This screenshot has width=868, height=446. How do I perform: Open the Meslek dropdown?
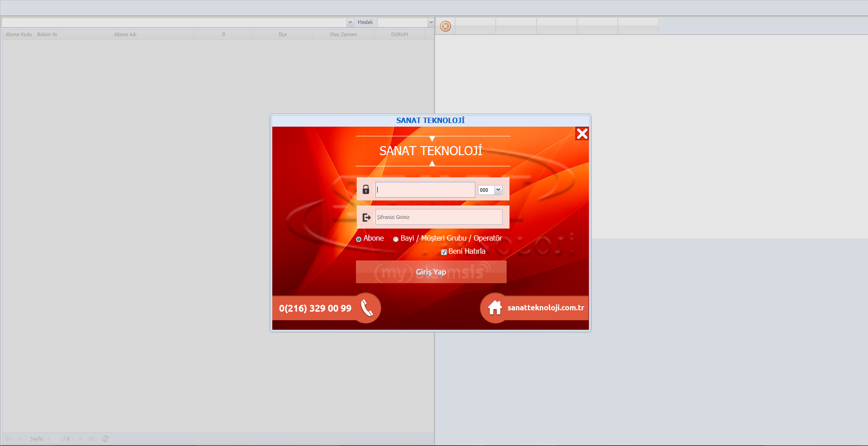431,22
